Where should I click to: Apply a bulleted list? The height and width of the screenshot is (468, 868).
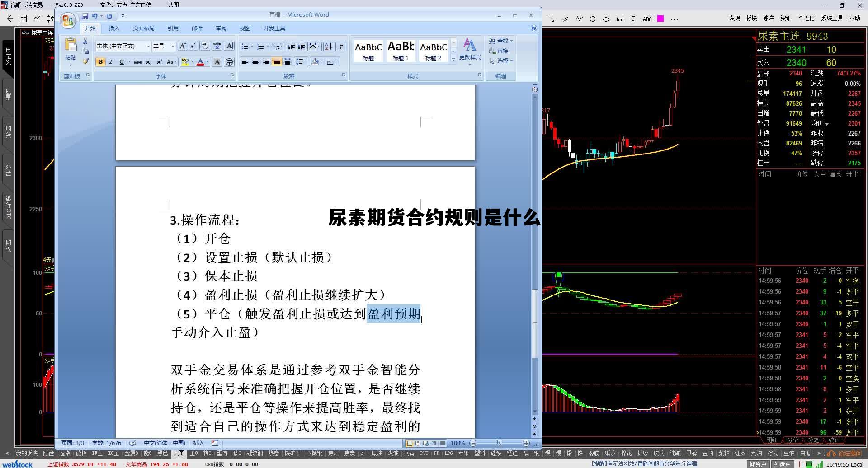tap(245, 46)
